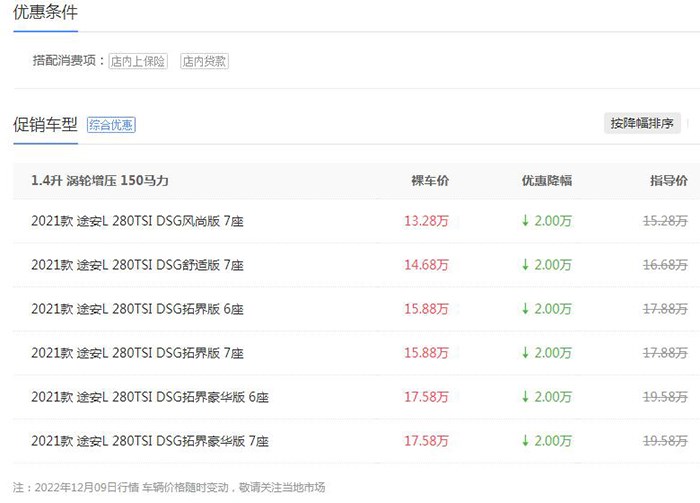700x503 pixels.
Task: Sort using 按降幅排序 button
Action: [642, 123]
